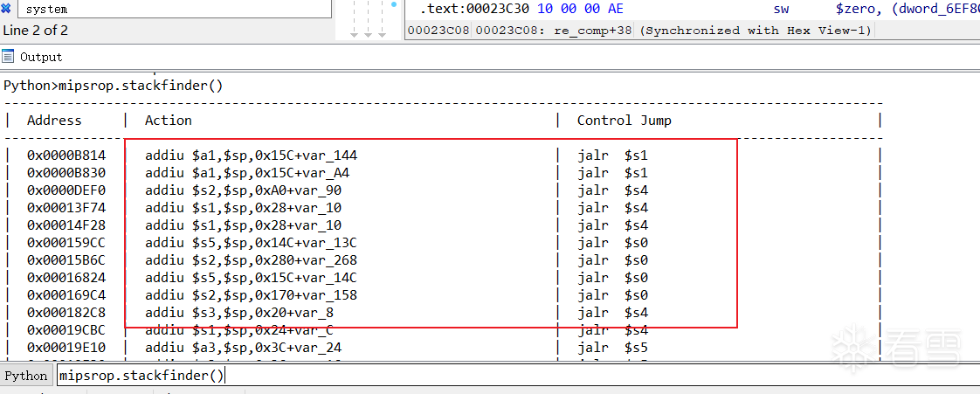980x394 pixels.
Task: Click the Line 2 of 2 status text
Action: click(x=36, y=30)
